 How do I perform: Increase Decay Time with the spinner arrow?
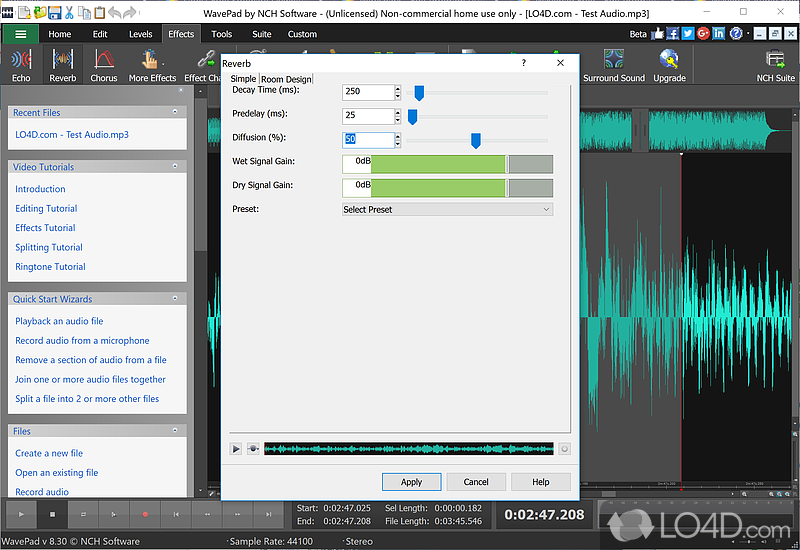397,88
